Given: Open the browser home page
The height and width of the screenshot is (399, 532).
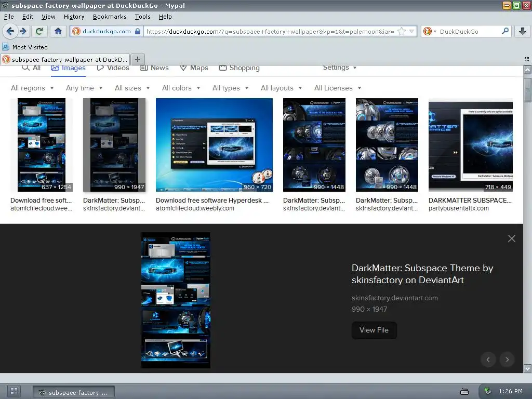Looking at the screenshot, I should tap(58, 31).
